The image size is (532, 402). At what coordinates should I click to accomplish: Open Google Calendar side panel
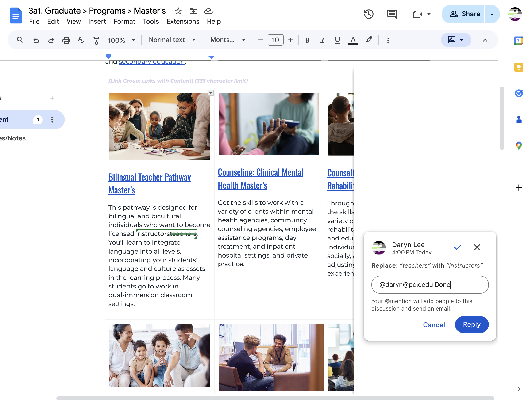click(519, 41)
